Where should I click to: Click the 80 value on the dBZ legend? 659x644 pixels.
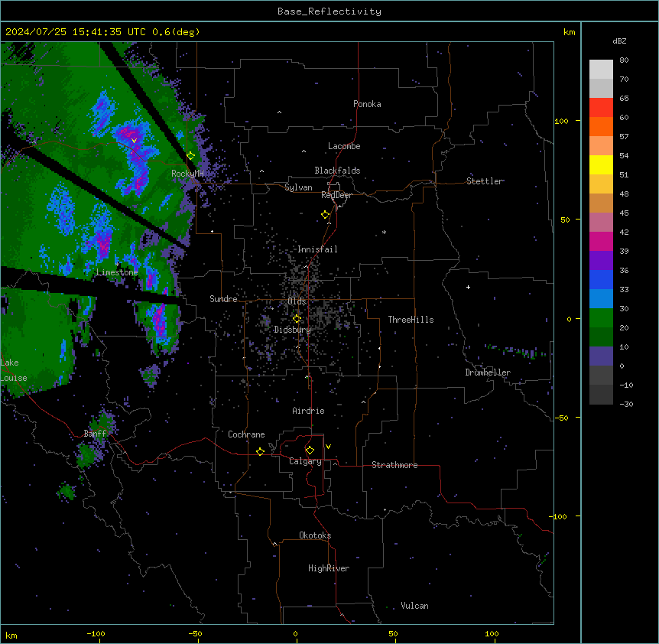coord(624,60)
